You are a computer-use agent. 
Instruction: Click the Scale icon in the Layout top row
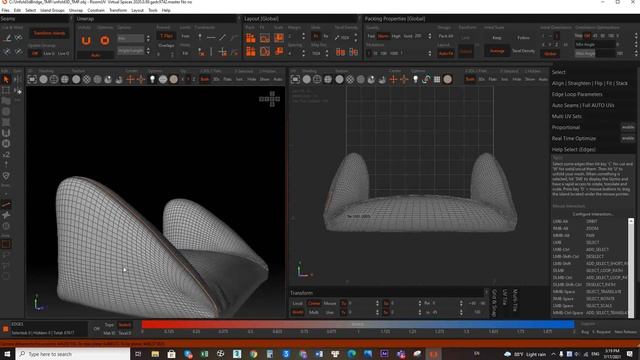[x=279, y=38]
